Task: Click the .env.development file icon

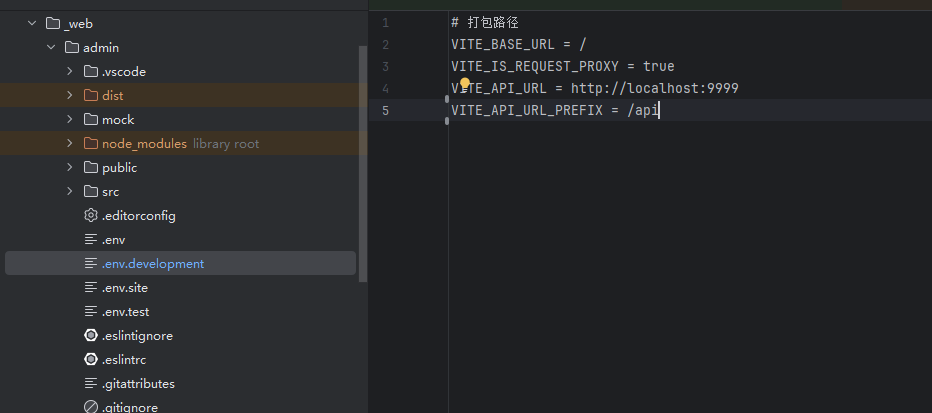Action: tap(91, 264)
